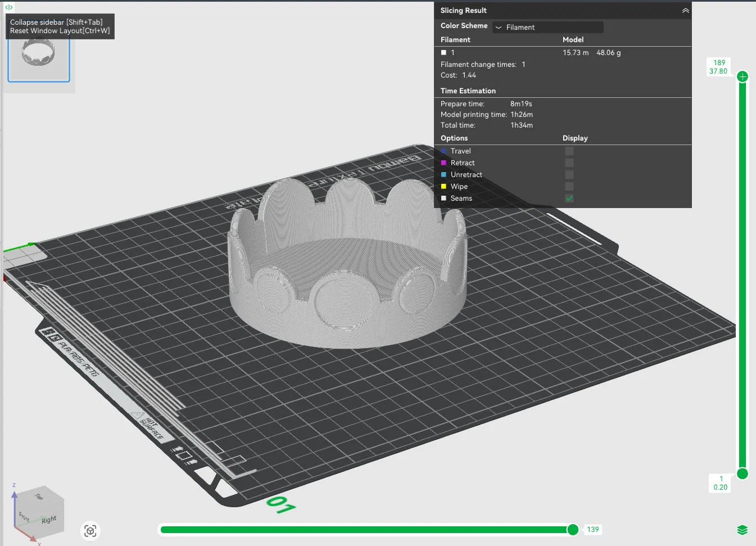Enable the Retract display checkbox
756x546 pixels.
tap(569, 163)
